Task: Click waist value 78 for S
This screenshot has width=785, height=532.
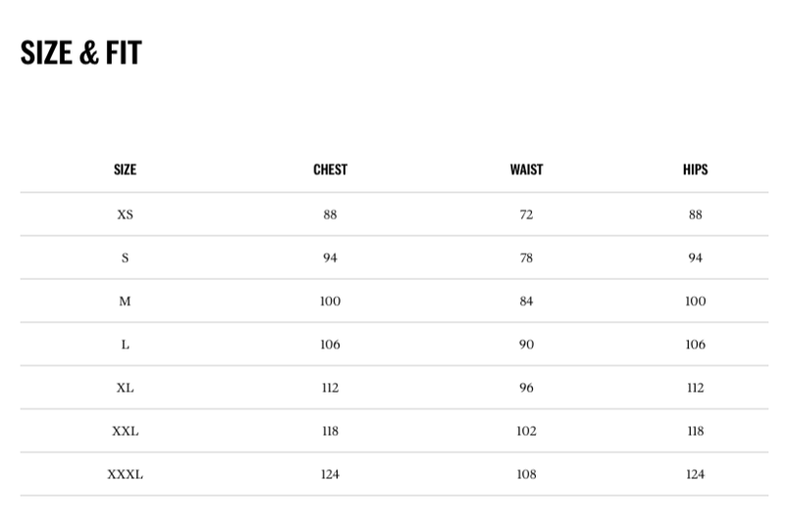Action: click(526, 258)
